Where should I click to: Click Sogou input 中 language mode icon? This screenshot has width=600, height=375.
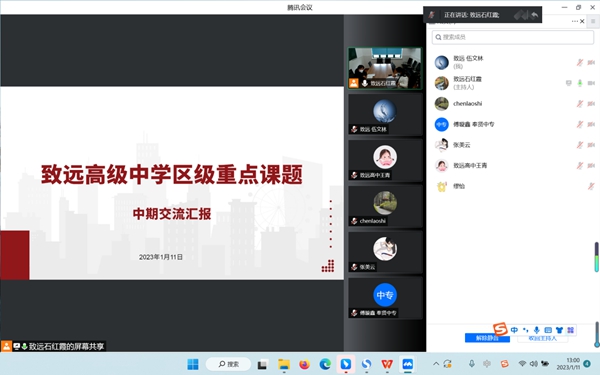coord(514,330)
